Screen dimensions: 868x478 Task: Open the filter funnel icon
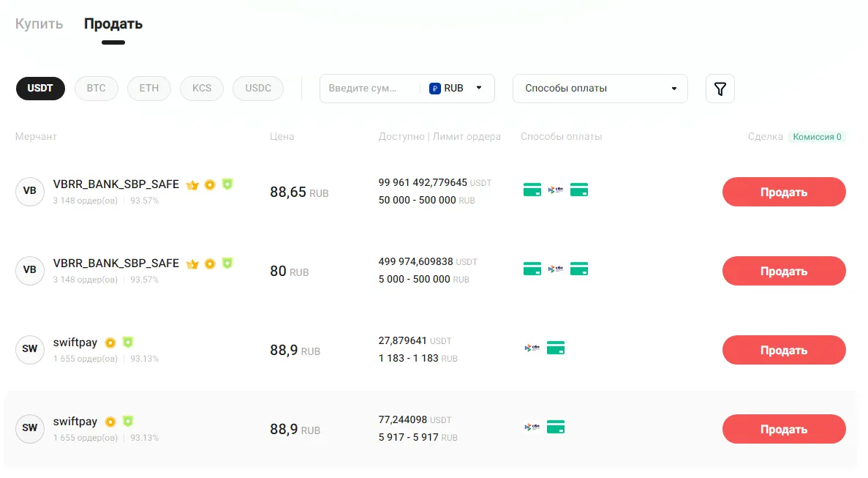tap(720, 88)
